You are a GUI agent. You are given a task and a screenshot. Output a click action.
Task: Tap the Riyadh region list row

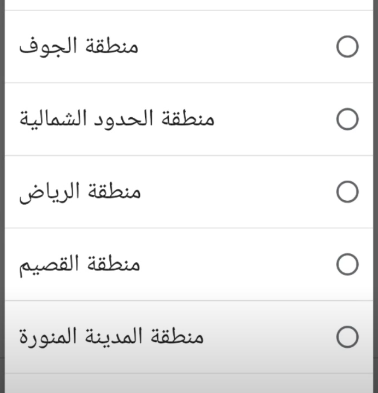[189, 192]
